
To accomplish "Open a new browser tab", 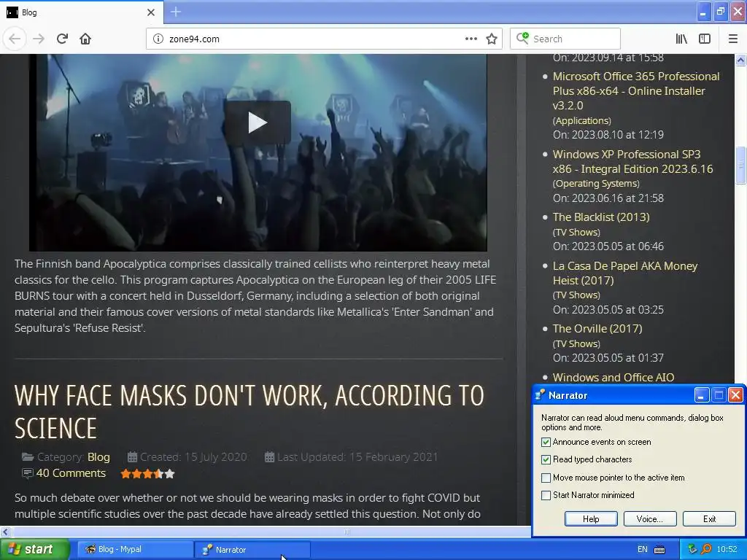I will [x=176, y=12].
